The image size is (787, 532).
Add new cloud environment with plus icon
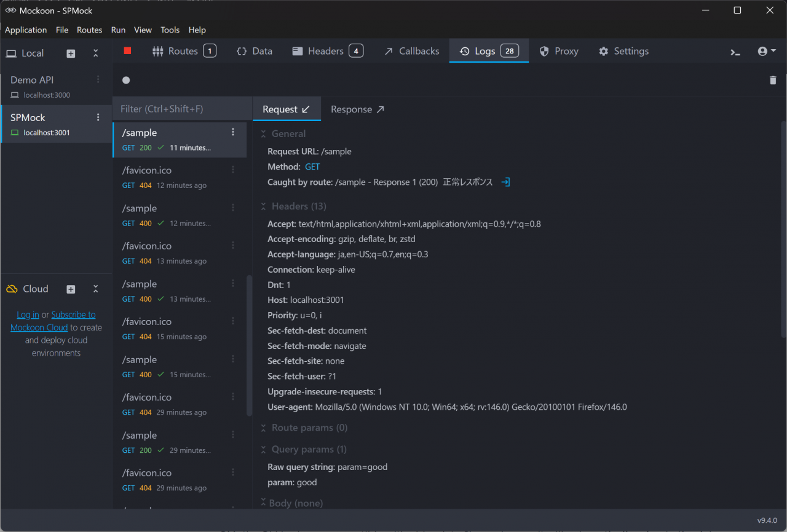(x=71, y=289)
